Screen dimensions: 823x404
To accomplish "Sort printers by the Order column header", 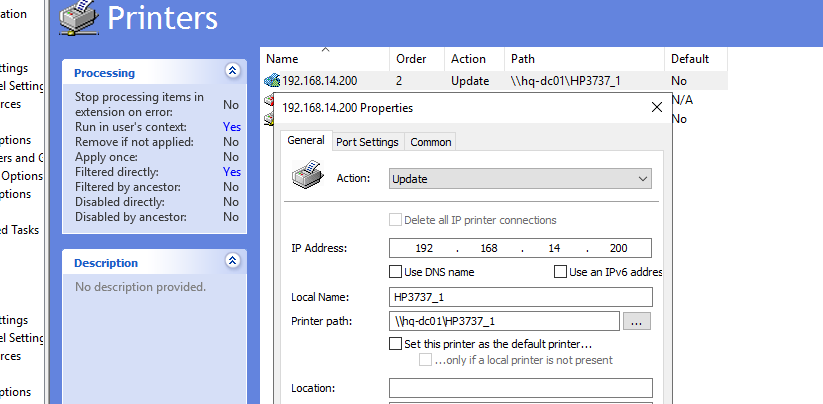I will point(411,59).
